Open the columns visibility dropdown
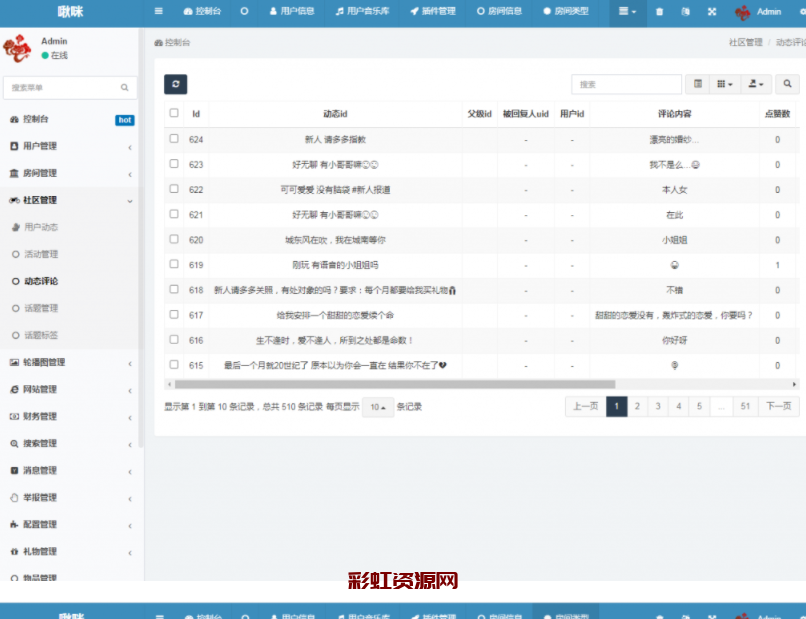Viewport: 806px width, 619px height. [x=725, y=85]
